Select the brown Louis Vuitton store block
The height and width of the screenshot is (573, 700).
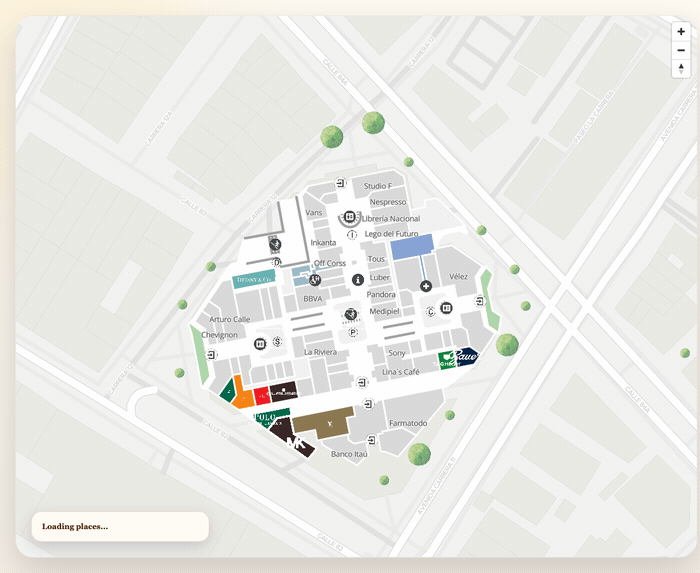tap(325, 422)
